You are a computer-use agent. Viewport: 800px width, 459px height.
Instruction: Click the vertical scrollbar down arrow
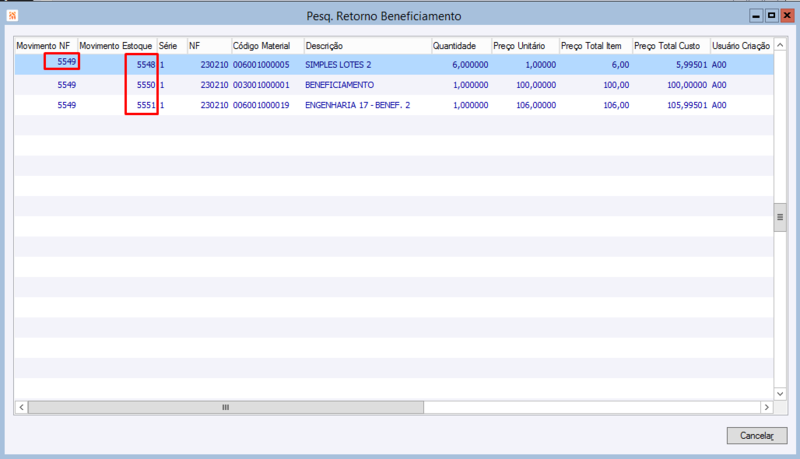point(780,393)
